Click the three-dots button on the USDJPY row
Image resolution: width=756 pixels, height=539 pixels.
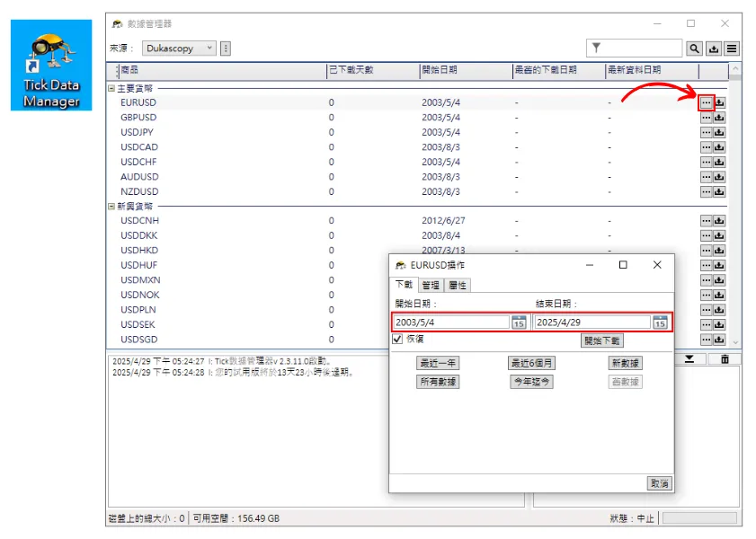point(707,132)
